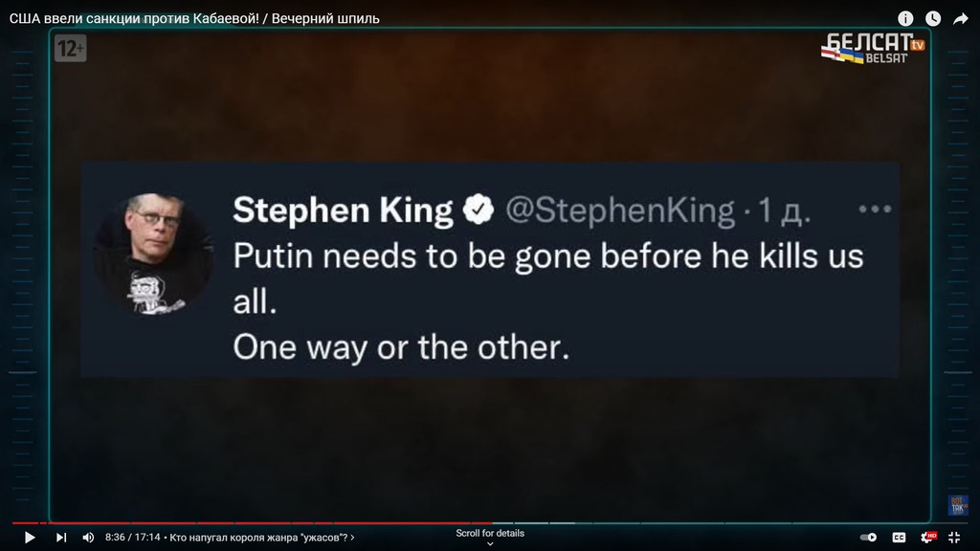Toggle the autoplay switch
This screenshot has width=980, height=551.
(868, 538)
